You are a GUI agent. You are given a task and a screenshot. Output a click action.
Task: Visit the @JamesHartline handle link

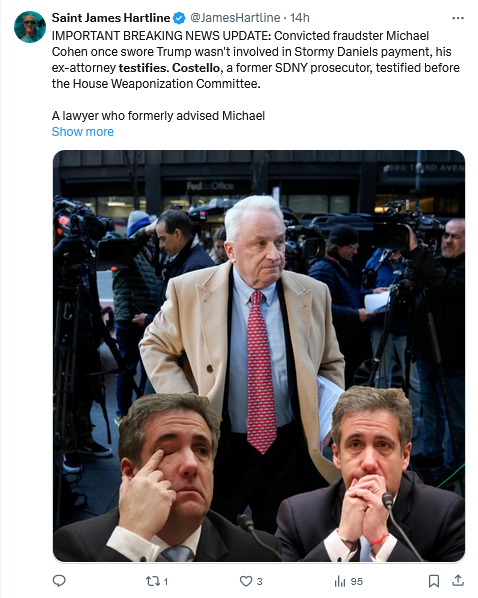[x=235, y=18]
